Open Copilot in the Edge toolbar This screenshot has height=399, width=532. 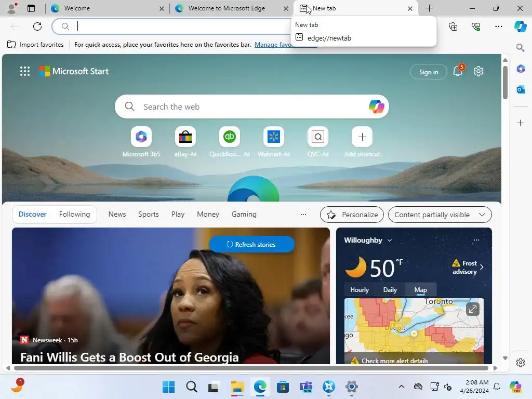pyautogui.click(x=520, y=26)
